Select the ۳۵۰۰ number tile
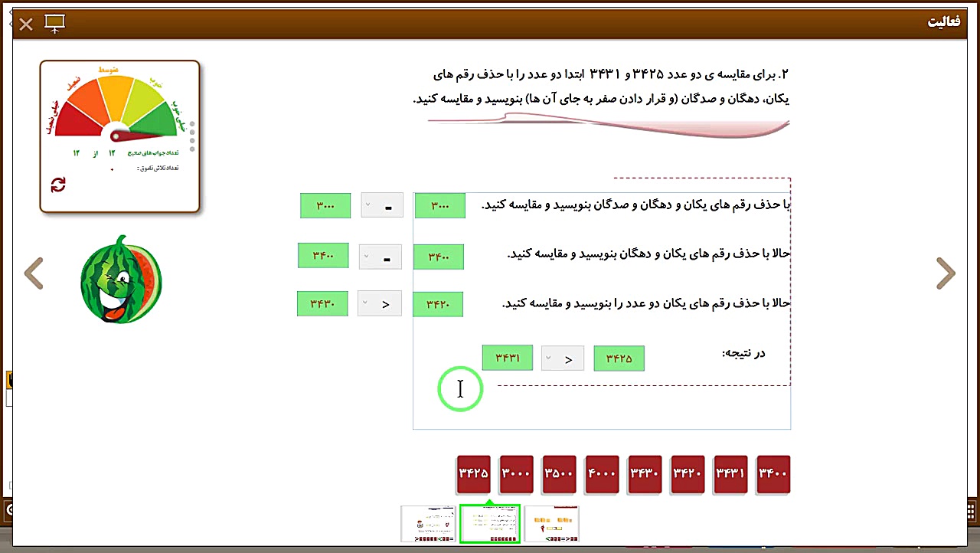Image resolution: width=980 pixels, height=553 pixels. tap(559, 474)
